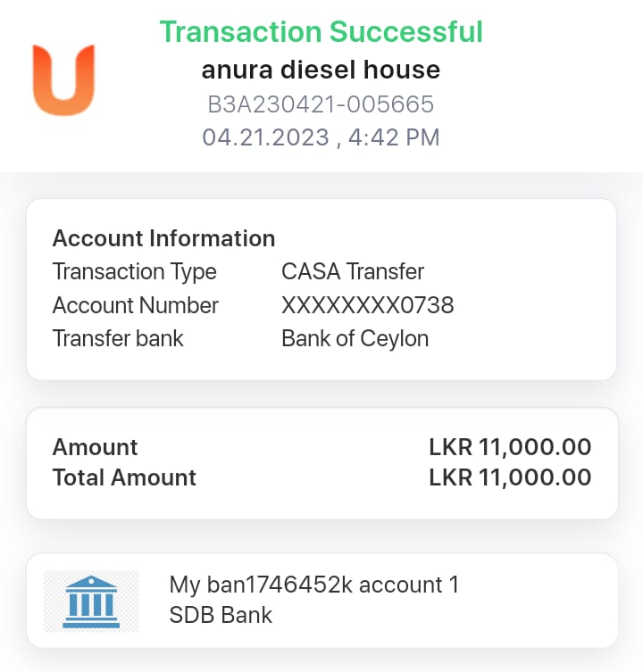This screenshot has height=672, width=643.
Task: Click the Transfer bank label
Action: pyautogui.click(x=118, y=339)
